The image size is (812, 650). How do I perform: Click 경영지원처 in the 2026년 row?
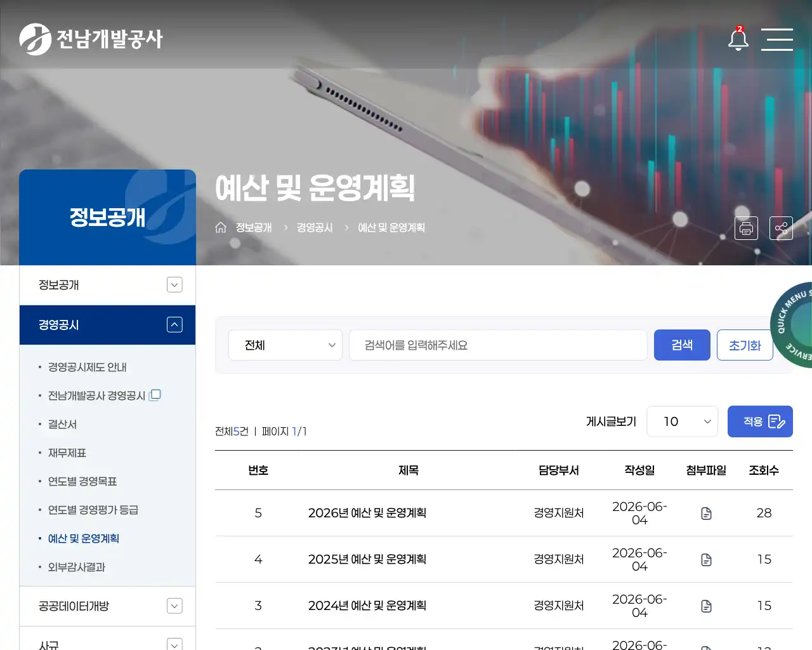(559, 513)
